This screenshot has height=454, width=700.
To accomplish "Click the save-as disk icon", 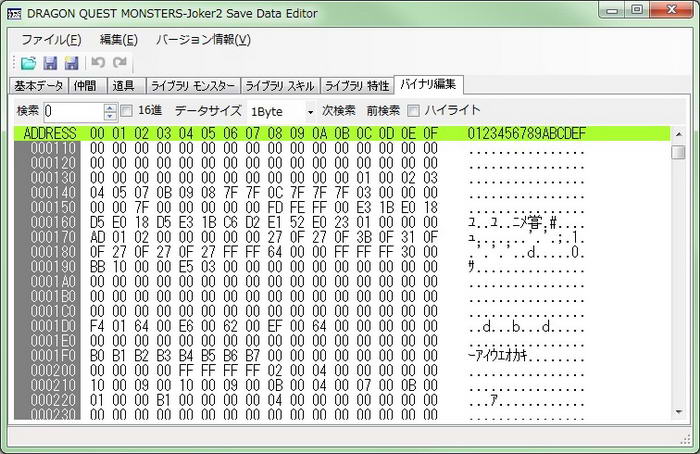I will click(70, 63).
